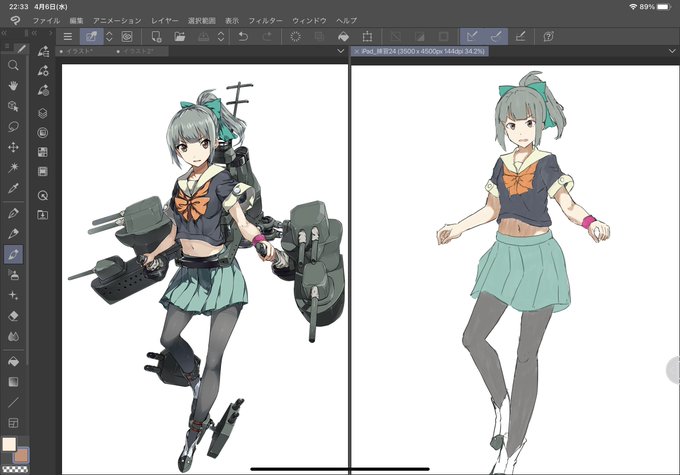680x475 pixels.
Task: Click up-down stepper next to Clip Studio button
Action: (109, 37)
